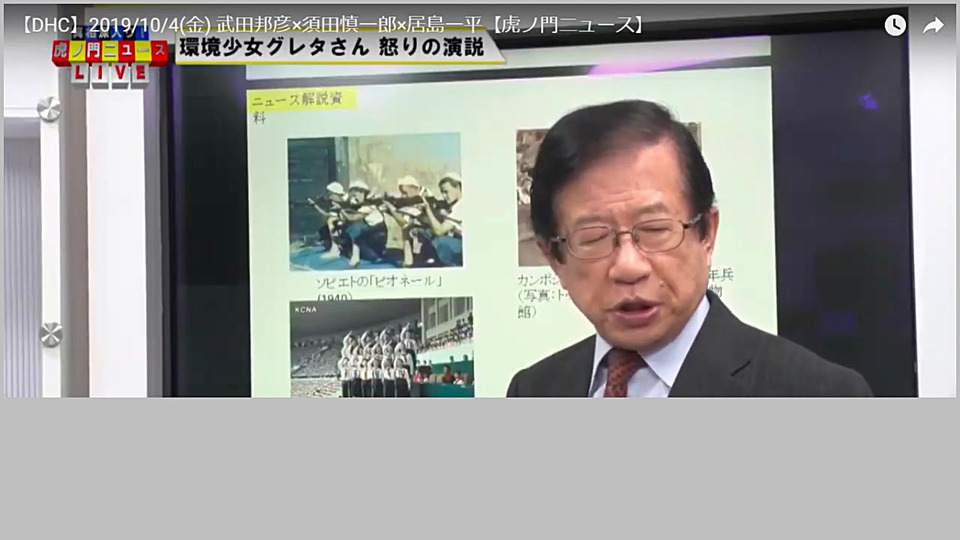The width and height of the screenshot is (960, 540).
Task: Open the video title link at top
Action: click(332, 25)
